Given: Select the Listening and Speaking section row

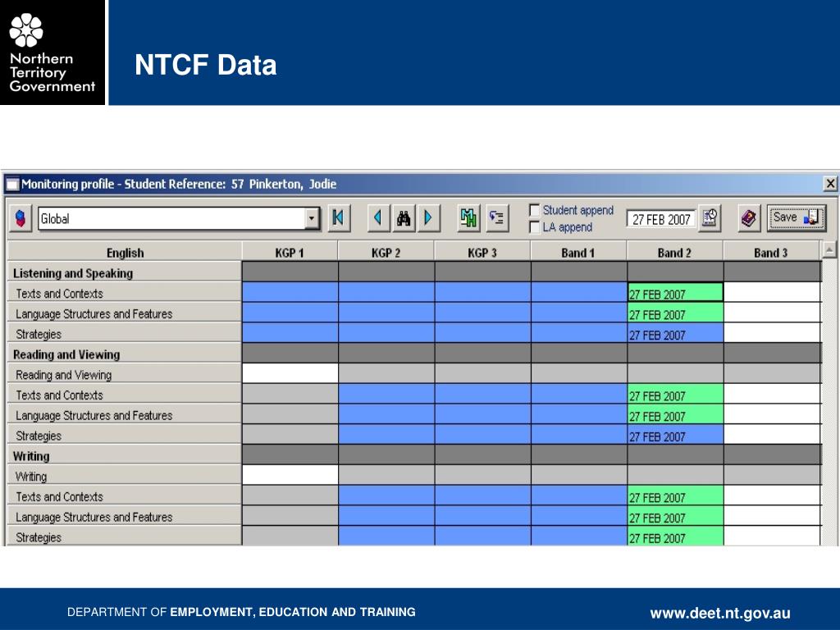Looking at the screenshot, I should click(x=125, y=272).
